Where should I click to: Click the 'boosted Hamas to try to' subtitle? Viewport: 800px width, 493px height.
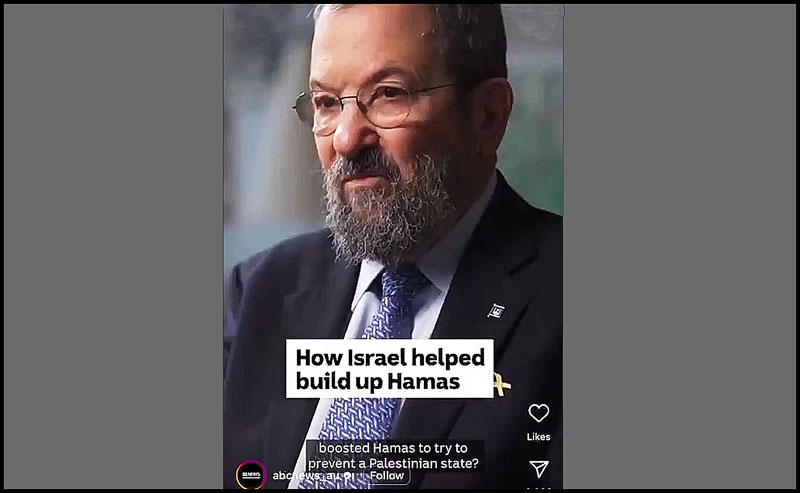pyautogui.click(x=393, y=448)
